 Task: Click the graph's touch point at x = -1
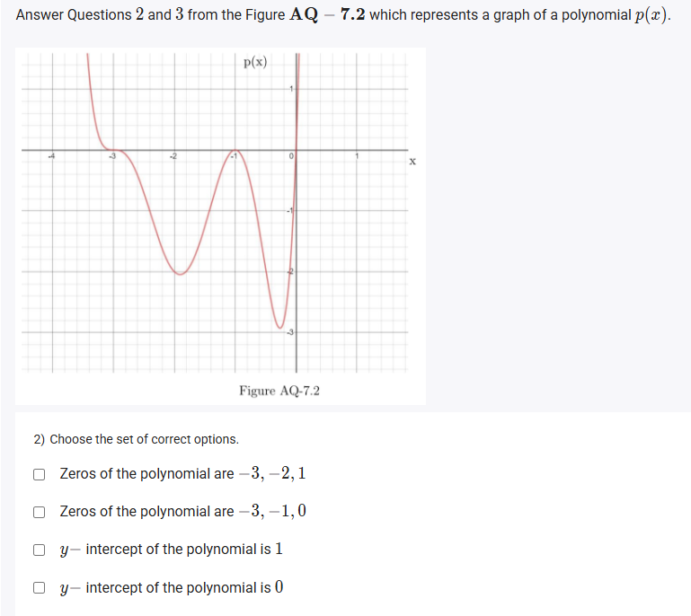[x=235, y=150]
